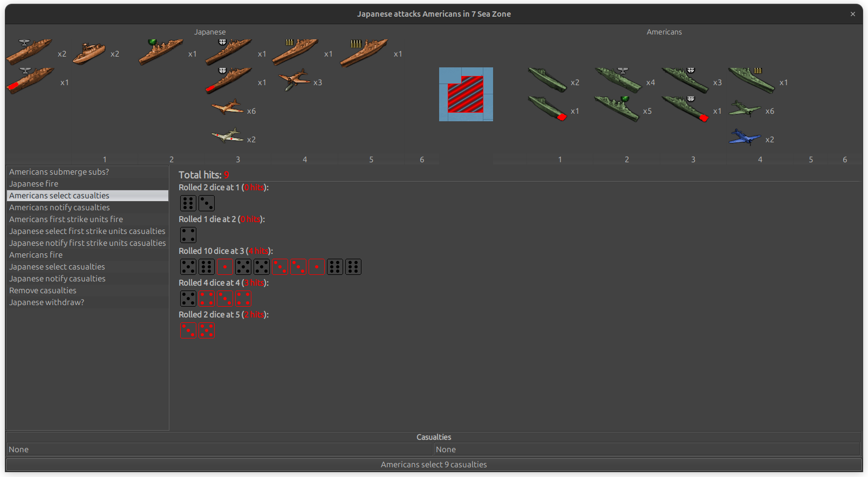The width and height of the screenshot is (868, 477).
Task: Click the 'Casualties' panel header
Action: pos(434,437)
